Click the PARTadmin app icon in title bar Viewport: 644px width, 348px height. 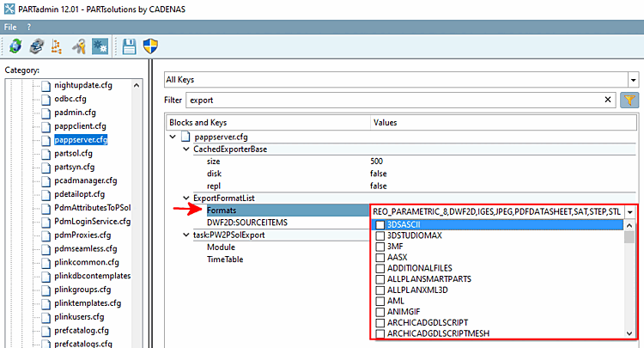tap(9, 9)
